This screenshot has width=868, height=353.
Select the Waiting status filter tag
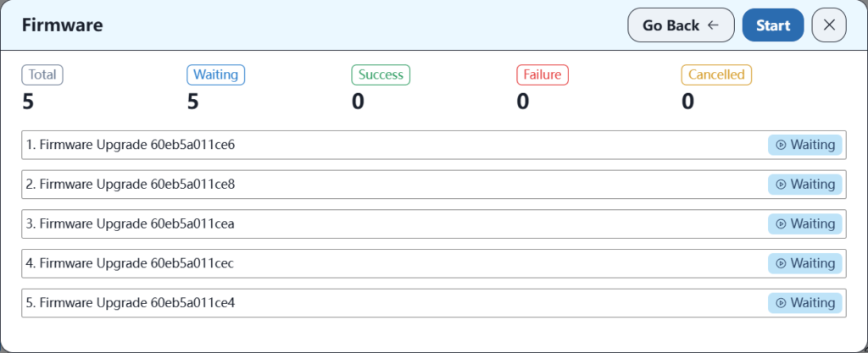[x=215, y=74]
